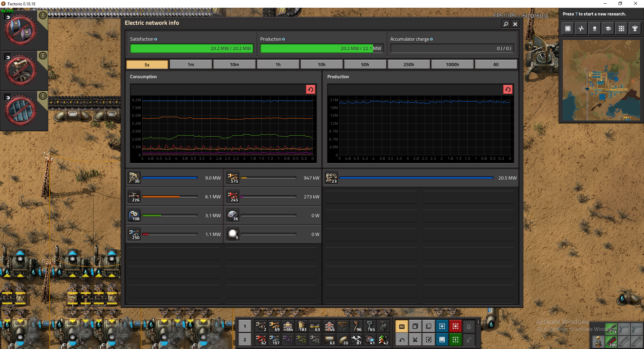The height and width of the screenshot is (349, 644).
Task: Toggle long-handed inserter row showing 273 kW
Action: click(273, 197)
